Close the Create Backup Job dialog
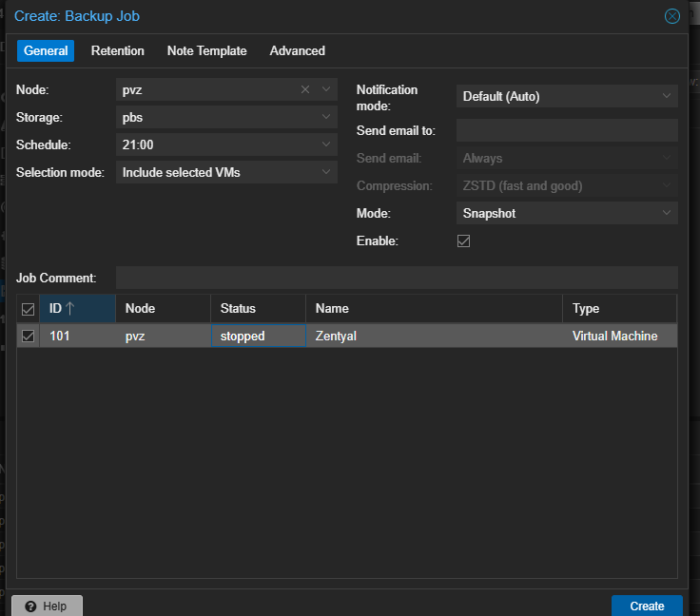This screenshot has width=700, height=616. pos(672,16)
